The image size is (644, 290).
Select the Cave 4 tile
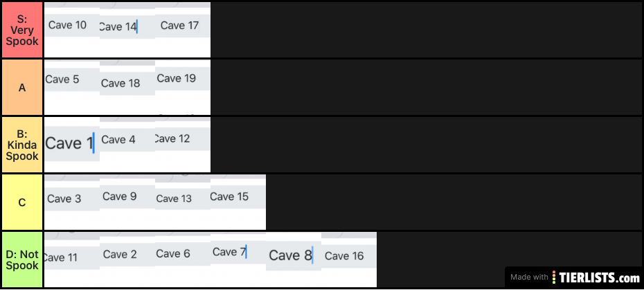click(x=127, y=145)
